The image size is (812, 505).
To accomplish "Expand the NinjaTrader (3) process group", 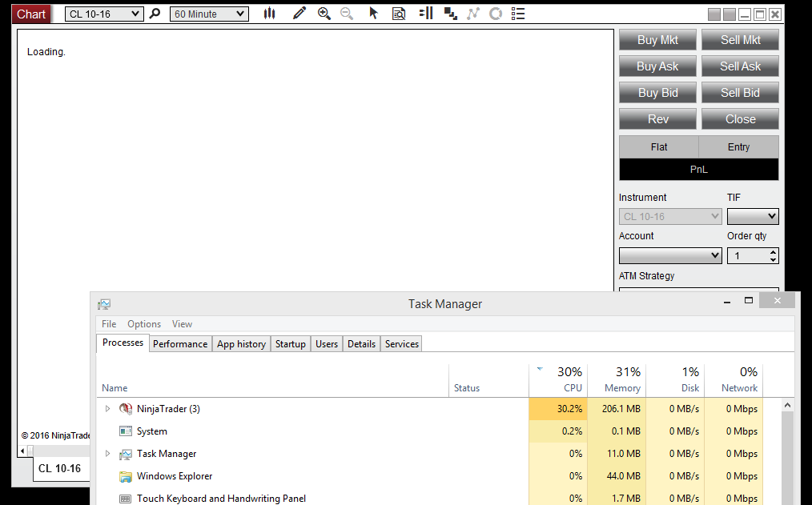I will 108,409.
